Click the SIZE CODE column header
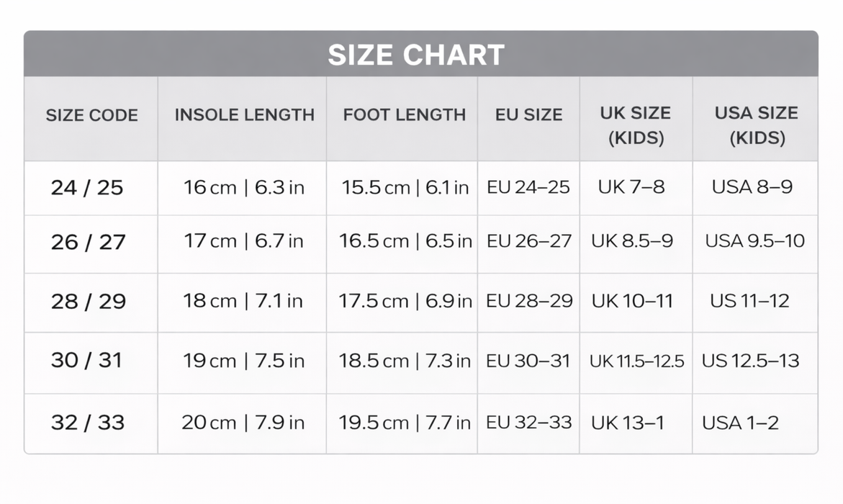The image size is (843, 504). [91, 115]
